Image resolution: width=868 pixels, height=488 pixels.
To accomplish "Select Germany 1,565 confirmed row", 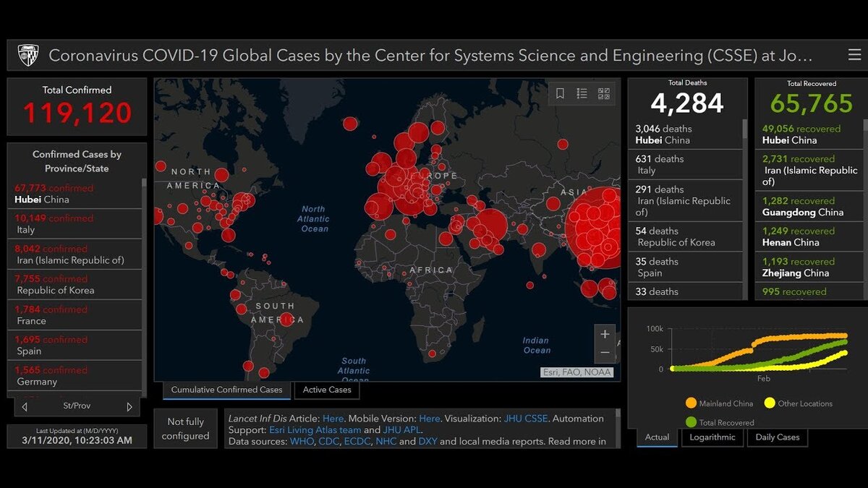I will click(75, 376).
